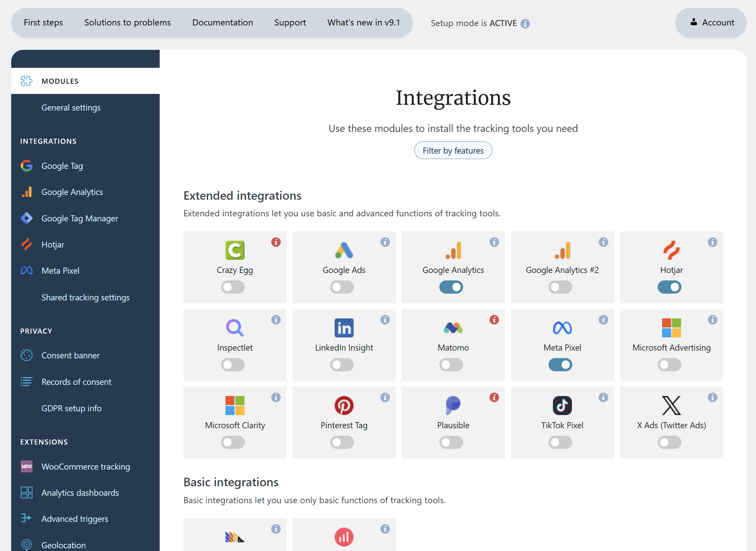Open Google Tag Manager sidebar link

[80, 218]
